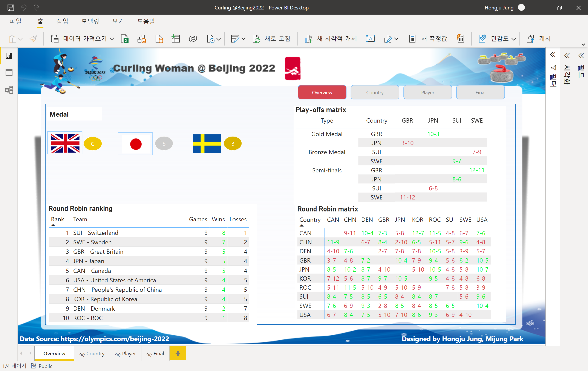Toggle sort arrow under Rank column
The height and width of the screenshot is (371, 588).
tap(53, 225)
